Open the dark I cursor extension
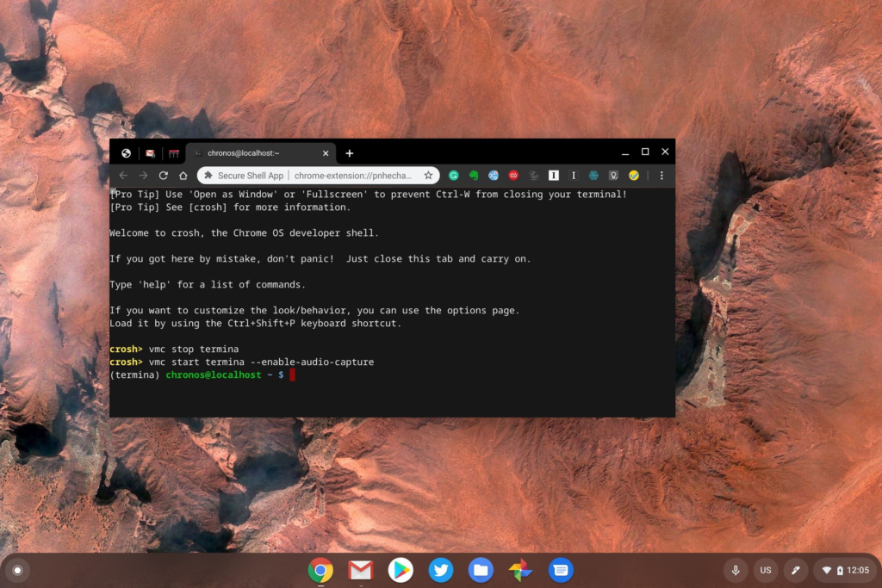882x588 pixels. click(x=574, y=176)
